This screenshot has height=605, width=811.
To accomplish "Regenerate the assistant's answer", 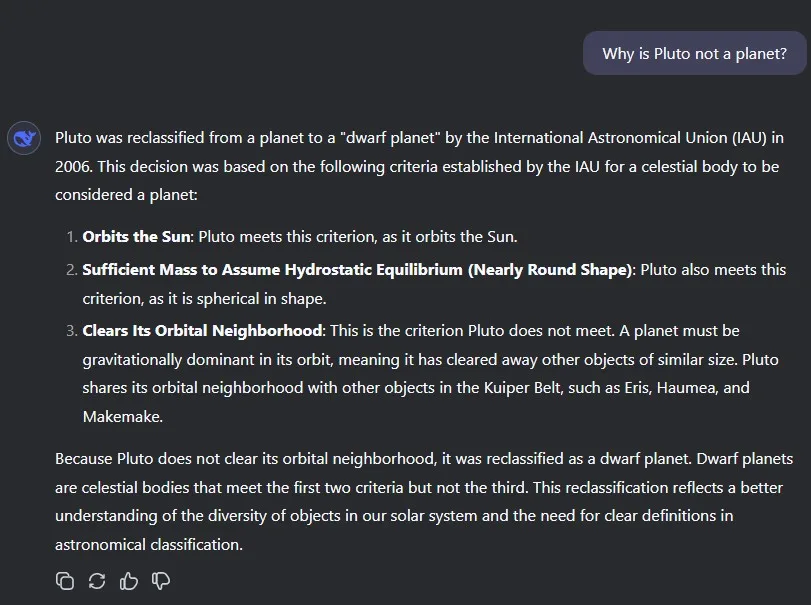I will 97,580.
